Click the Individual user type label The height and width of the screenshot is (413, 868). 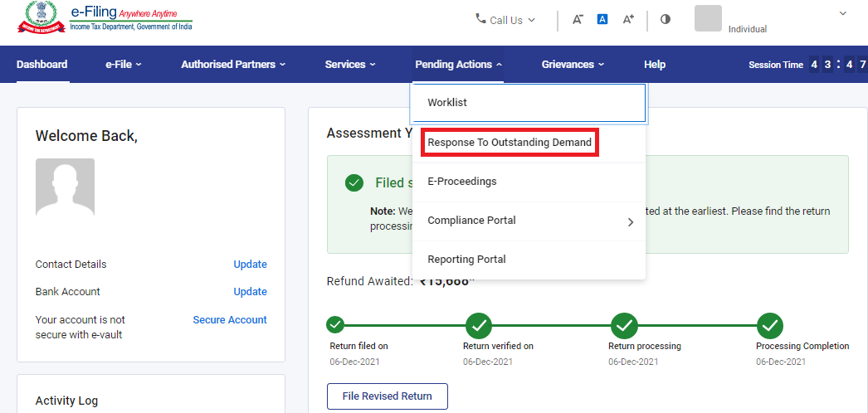click(x=748, y=29)
